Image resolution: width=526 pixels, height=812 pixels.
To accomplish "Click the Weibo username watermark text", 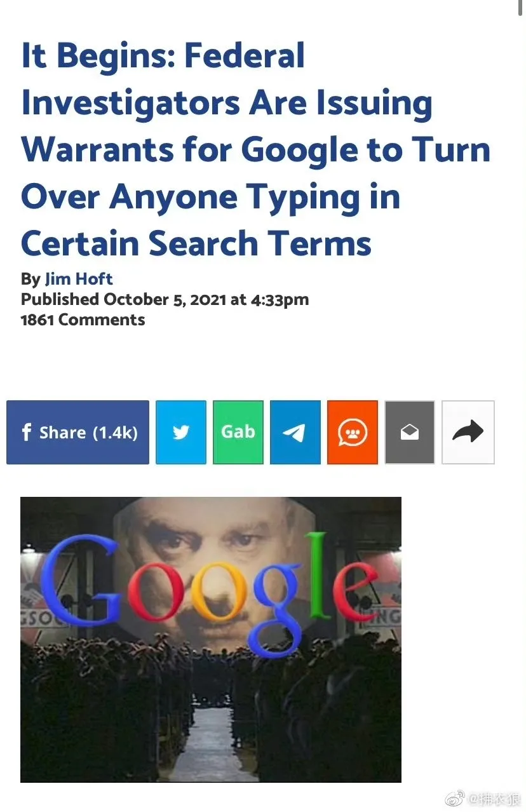I will point(495,799).
